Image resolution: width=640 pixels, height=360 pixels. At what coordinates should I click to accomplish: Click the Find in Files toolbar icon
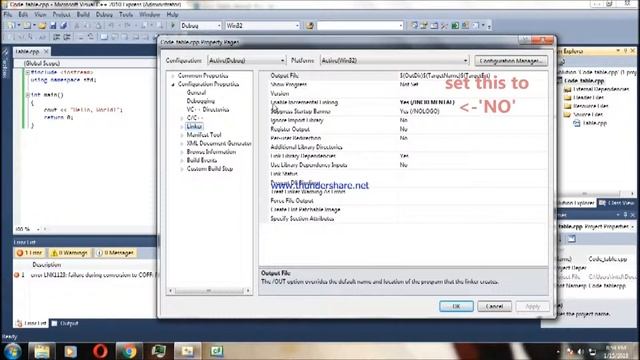point(310,26)
